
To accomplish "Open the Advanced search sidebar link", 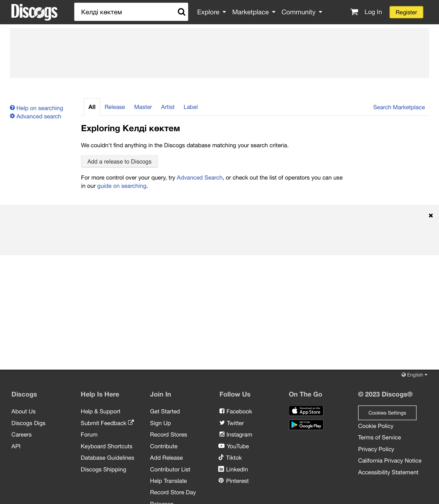I will coord(39,116).
